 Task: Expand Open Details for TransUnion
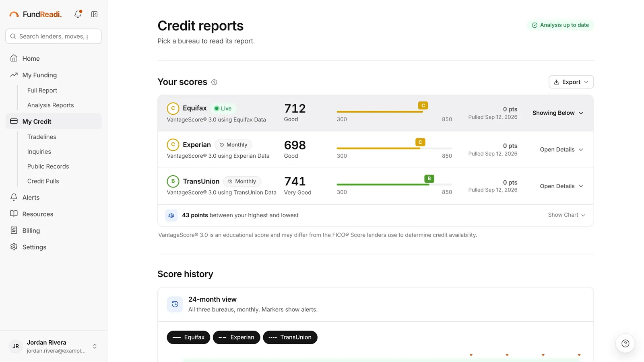(x=561, y=186)
